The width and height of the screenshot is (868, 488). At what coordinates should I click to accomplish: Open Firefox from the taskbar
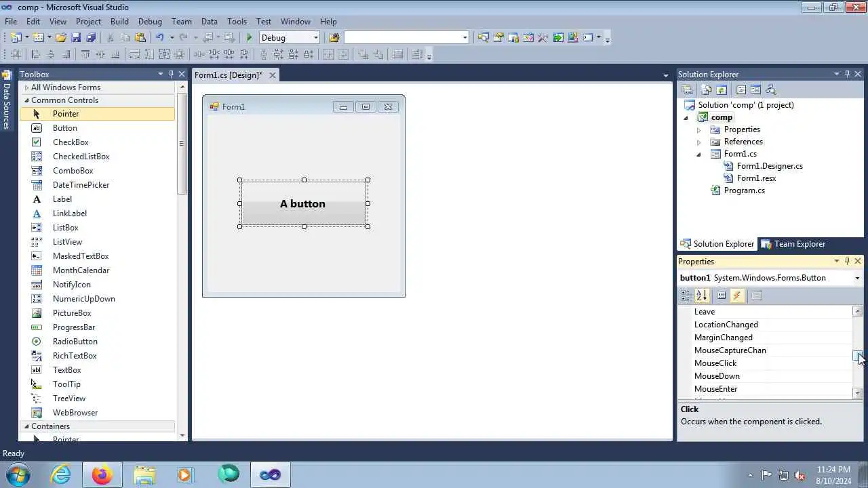(102, 475)
